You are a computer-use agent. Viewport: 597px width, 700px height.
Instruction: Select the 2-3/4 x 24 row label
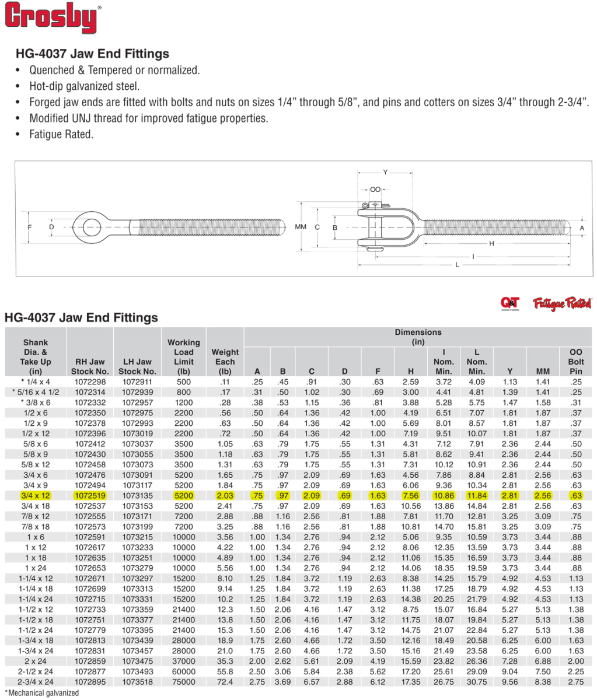coord(36,682)
